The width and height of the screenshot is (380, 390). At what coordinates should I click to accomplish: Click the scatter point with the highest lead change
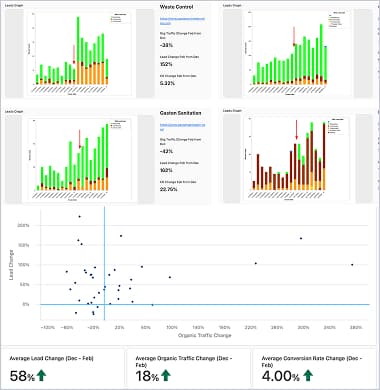pyautogui.click(x=79, y=217)
